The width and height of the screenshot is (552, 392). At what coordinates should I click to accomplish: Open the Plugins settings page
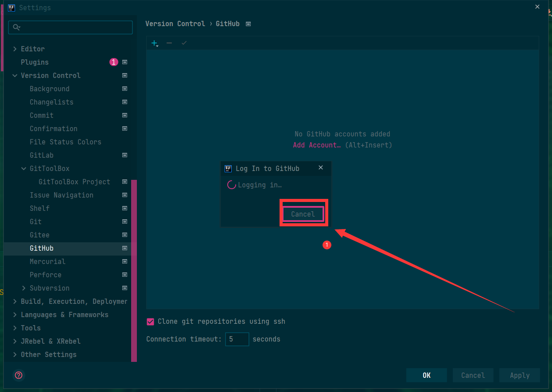click(x=35, y=62)
